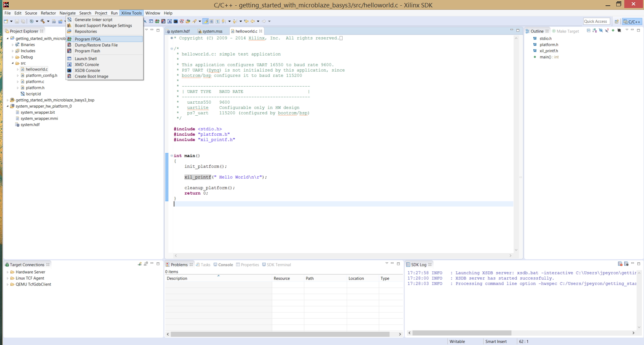
Task: Click the New file toolbar icon
Action: (x=6, y=21)
